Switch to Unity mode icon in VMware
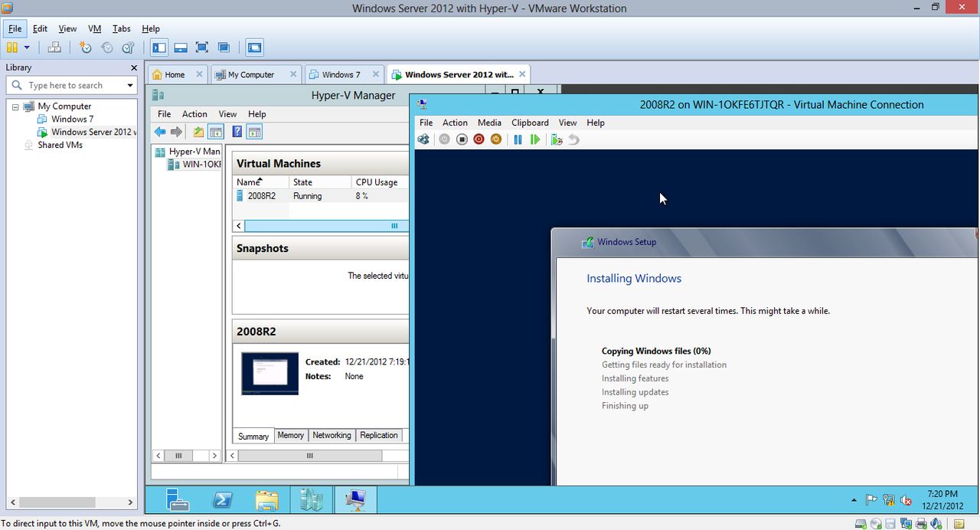This screenshot has height=530, width=980. point(224,47)
